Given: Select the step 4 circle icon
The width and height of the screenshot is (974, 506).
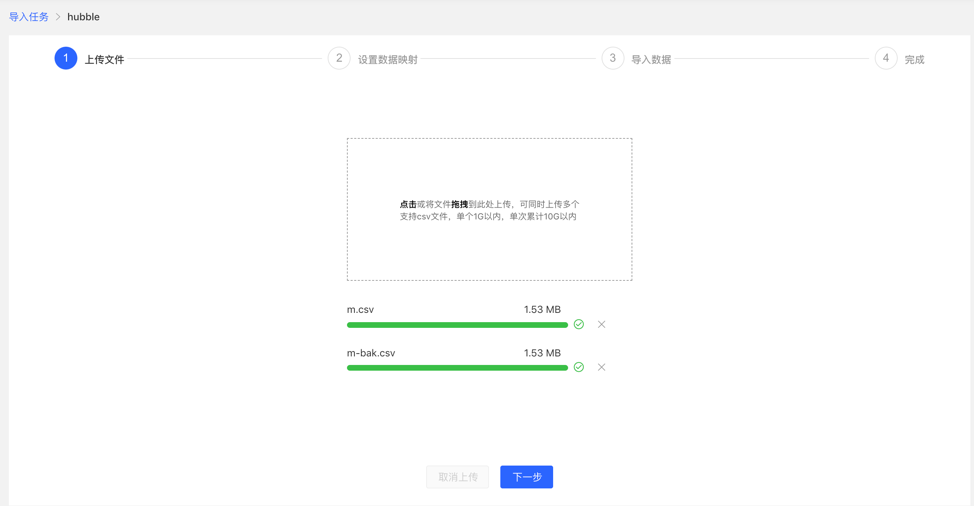Looking at the screenshot, I should [886, 59].
